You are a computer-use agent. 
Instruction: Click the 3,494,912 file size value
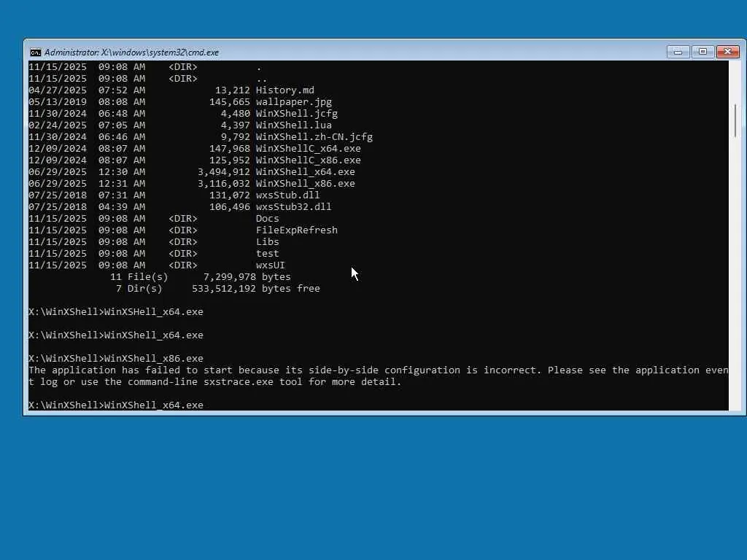pyautogui.click(x=224, y=172)
